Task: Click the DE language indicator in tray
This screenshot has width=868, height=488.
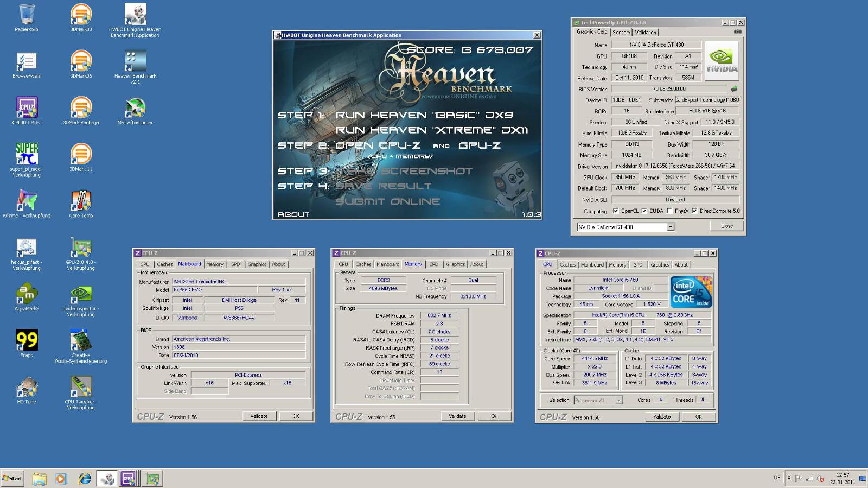Action: 777,478
